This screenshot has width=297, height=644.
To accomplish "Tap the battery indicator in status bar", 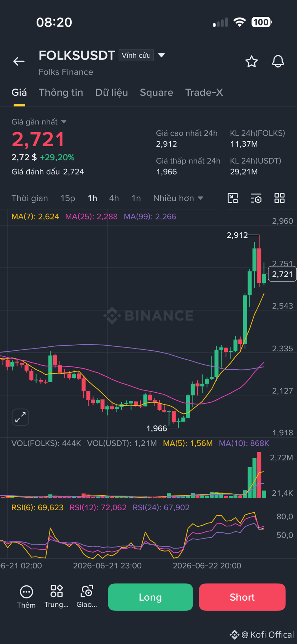I will click(x=262, y=22).
